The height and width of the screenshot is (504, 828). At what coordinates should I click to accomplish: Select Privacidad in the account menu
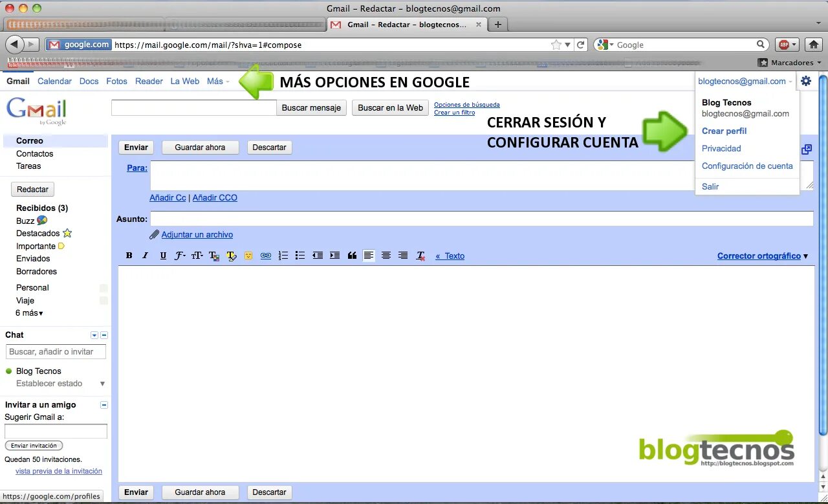[721, 148]
